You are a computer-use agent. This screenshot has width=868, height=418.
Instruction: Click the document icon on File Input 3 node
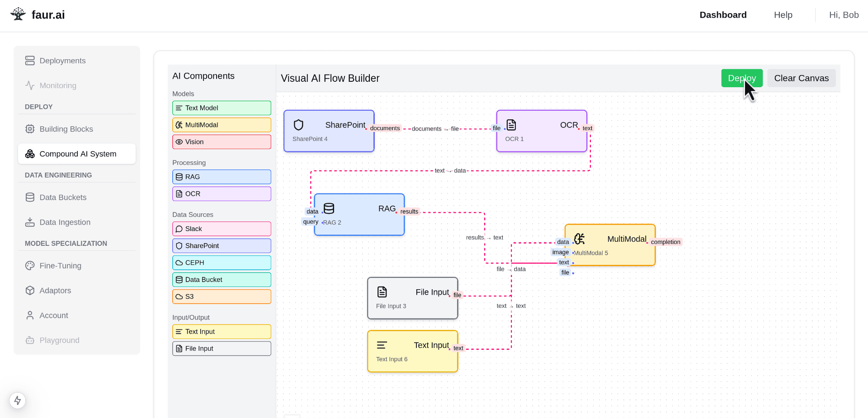382,292
